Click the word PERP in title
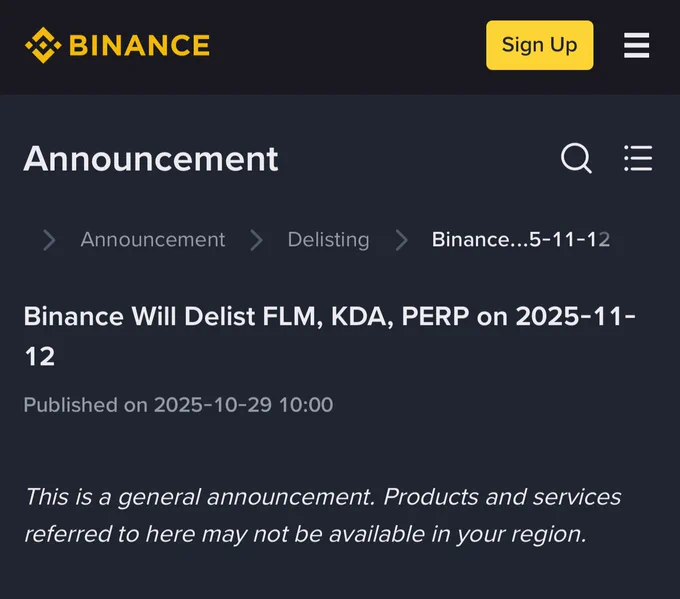The width and height of the screenshot is (680, 599). (435, 316)
